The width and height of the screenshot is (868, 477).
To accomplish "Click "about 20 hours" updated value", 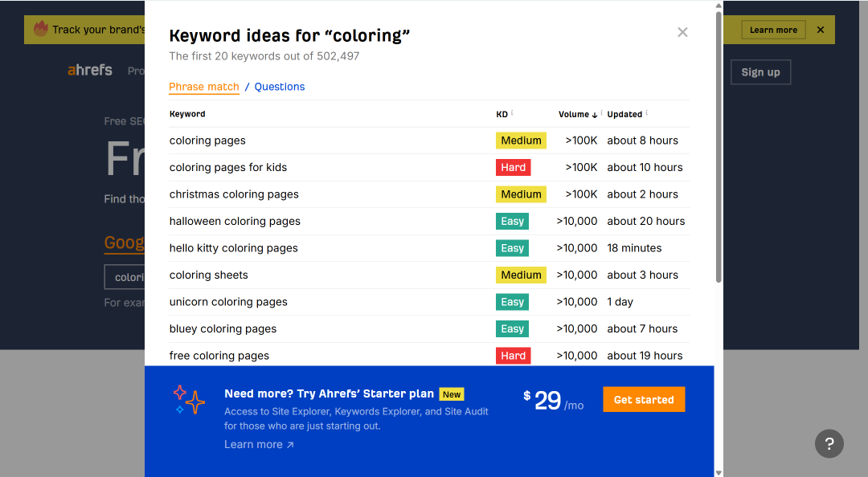I will pyautogui.click(x=646, y=222).
